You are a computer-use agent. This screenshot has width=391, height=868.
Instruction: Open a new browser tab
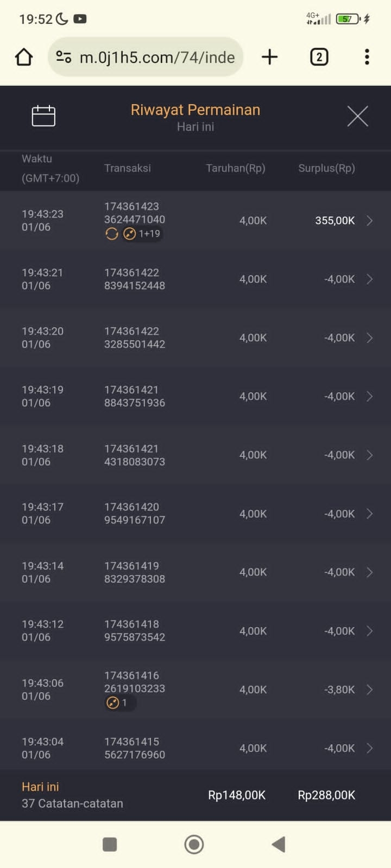(269, 57)
